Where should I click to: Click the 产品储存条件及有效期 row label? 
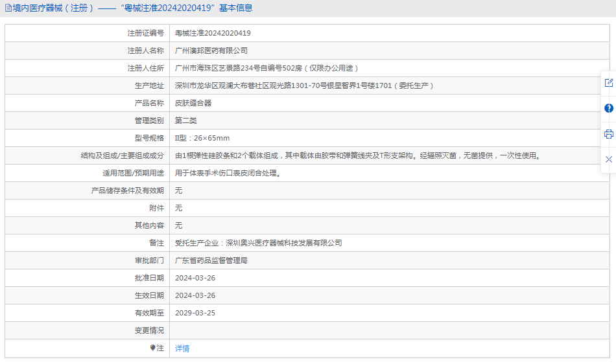pos(127,190)
